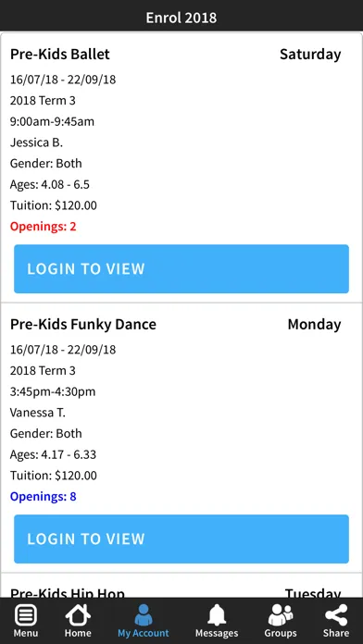Select the Saturday day label
This screenshot has height=644, width=363.
click(x=310, y=55)
